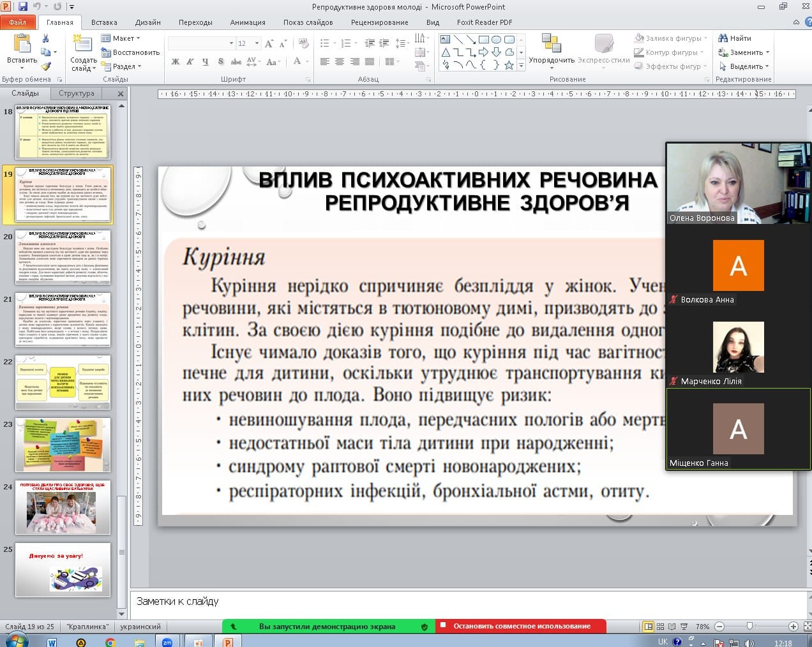Screen dimensions: 812x647
Task: Click the increase font size icon
Action: [x=269, y=43]
